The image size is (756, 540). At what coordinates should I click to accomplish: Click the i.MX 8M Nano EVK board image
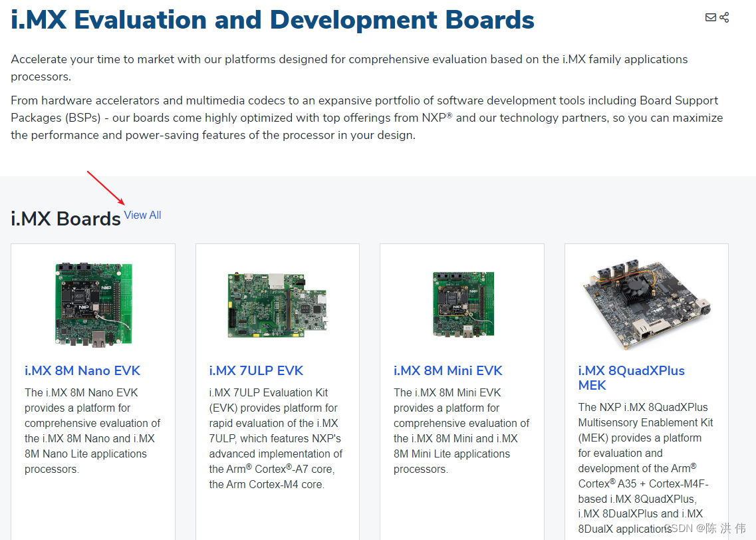point(92,303)
